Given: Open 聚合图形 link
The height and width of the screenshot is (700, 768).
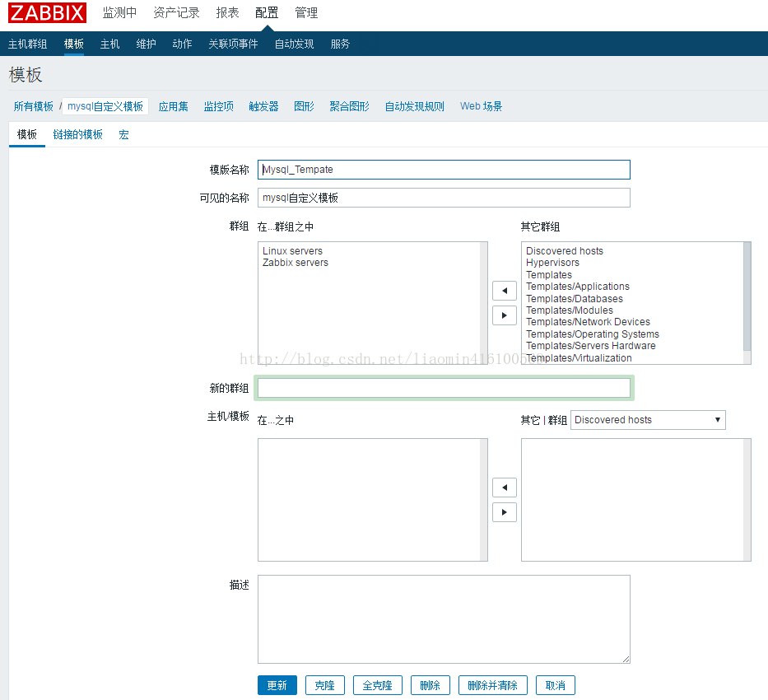Looking at the screenshot, I should pyautogui.click(x=349, y=106).
